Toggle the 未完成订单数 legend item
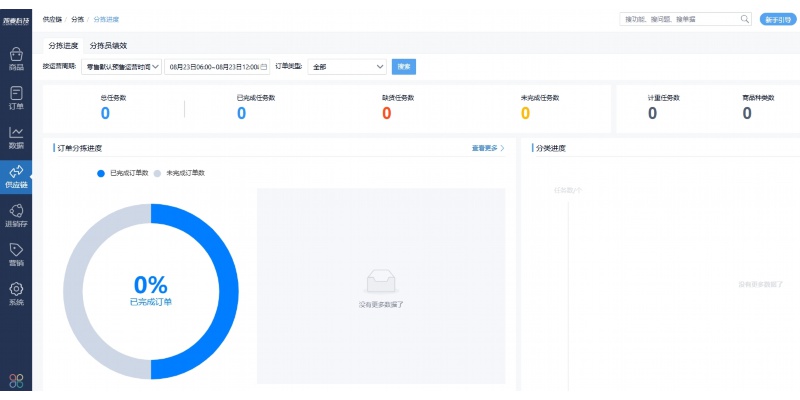 click(179, 173)
